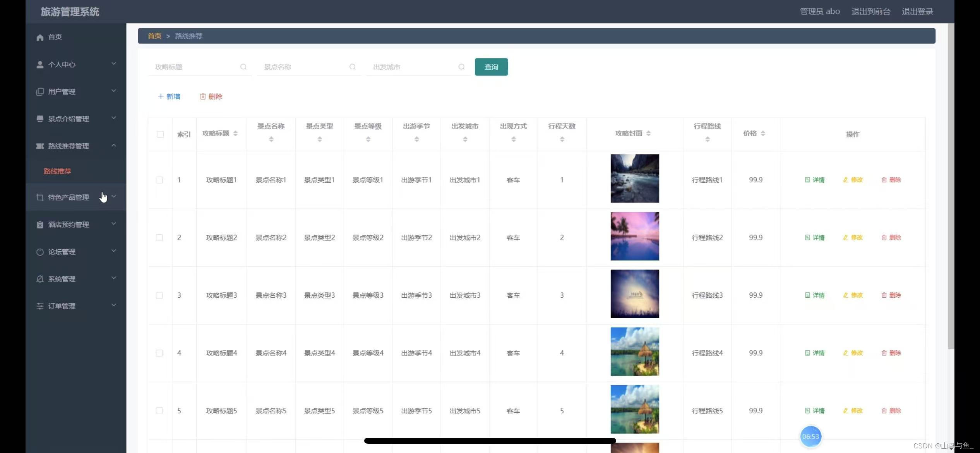The image size is (980, 453).
Task: Click the 修改 edit pencil for row 1
Action: (846, 180)
